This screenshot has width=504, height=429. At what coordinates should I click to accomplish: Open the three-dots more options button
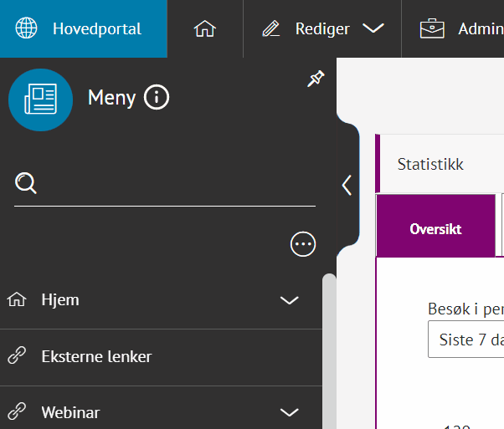pos(302,244)
